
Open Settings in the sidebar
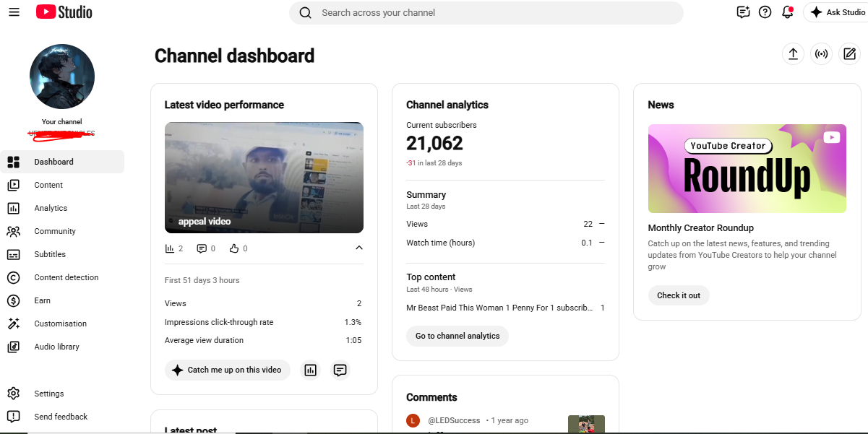pyautogui.click(x=62, y=394)
